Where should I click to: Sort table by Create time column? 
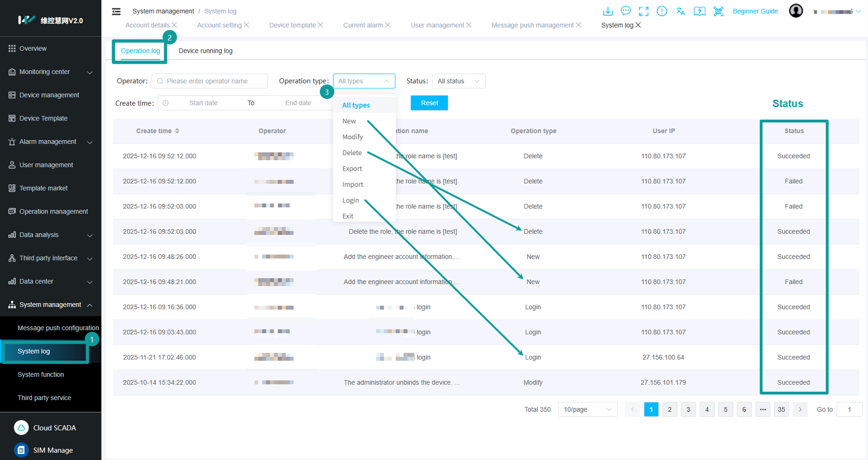click(177, 131)
